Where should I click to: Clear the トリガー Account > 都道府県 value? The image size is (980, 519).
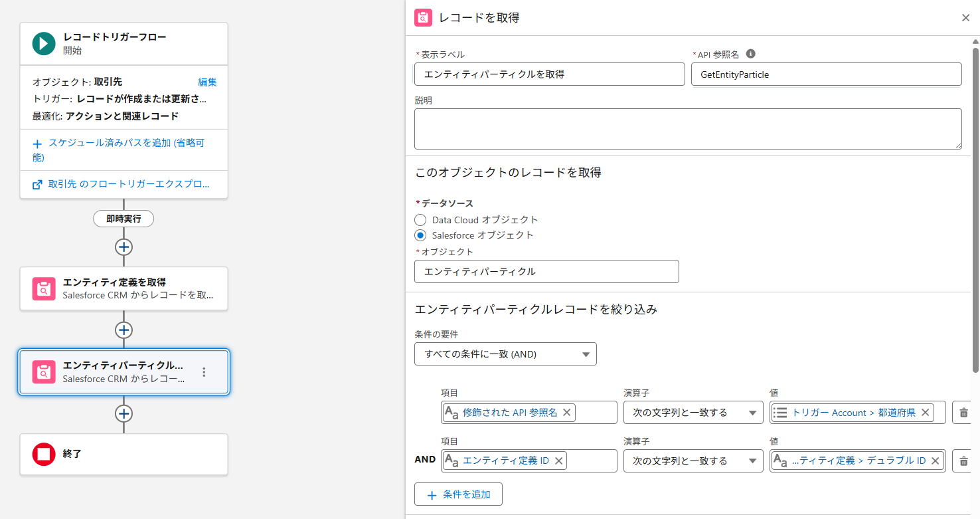925,413
